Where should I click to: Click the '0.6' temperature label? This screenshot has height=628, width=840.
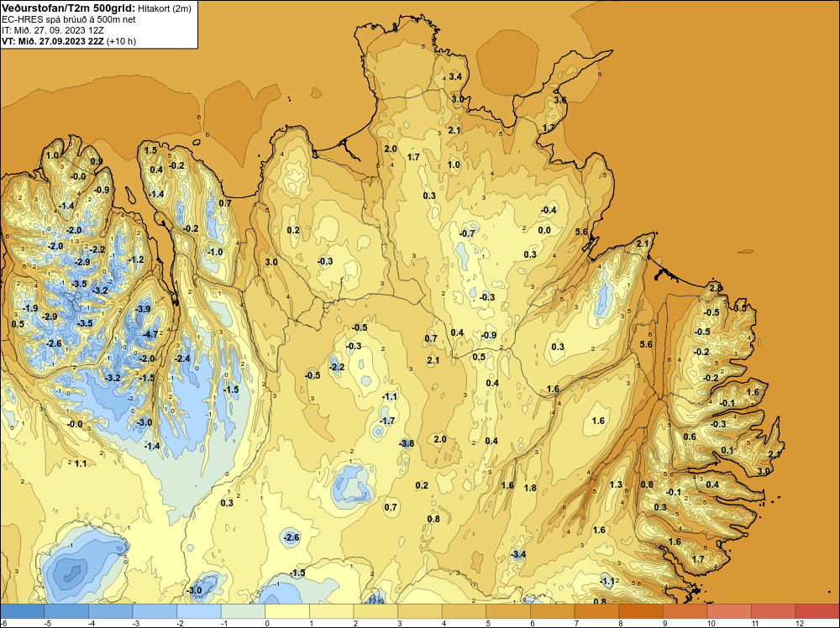[690, 437]
